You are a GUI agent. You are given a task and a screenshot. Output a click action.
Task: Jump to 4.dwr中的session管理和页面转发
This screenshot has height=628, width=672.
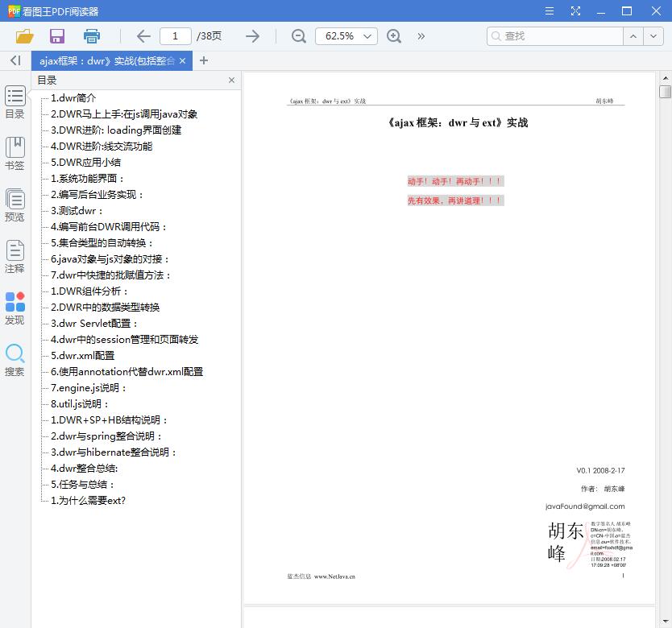124,340
